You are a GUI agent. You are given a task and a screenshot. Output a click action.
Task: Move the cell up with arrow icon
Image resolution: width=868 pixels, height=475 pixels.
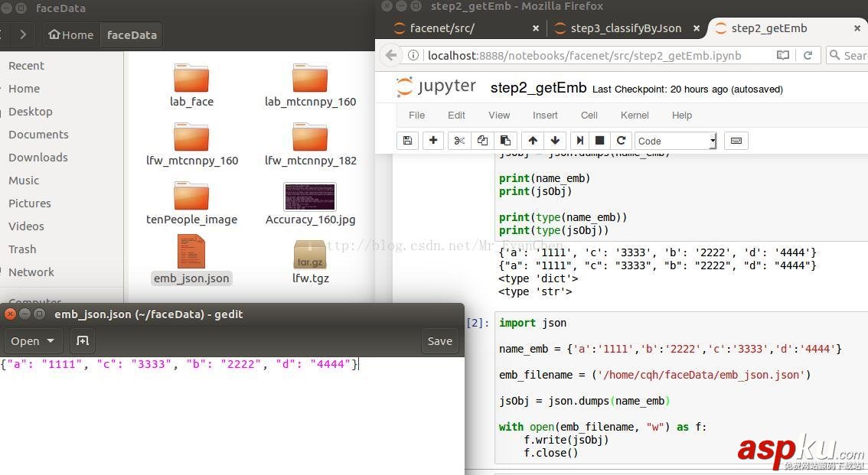[533, 141]
